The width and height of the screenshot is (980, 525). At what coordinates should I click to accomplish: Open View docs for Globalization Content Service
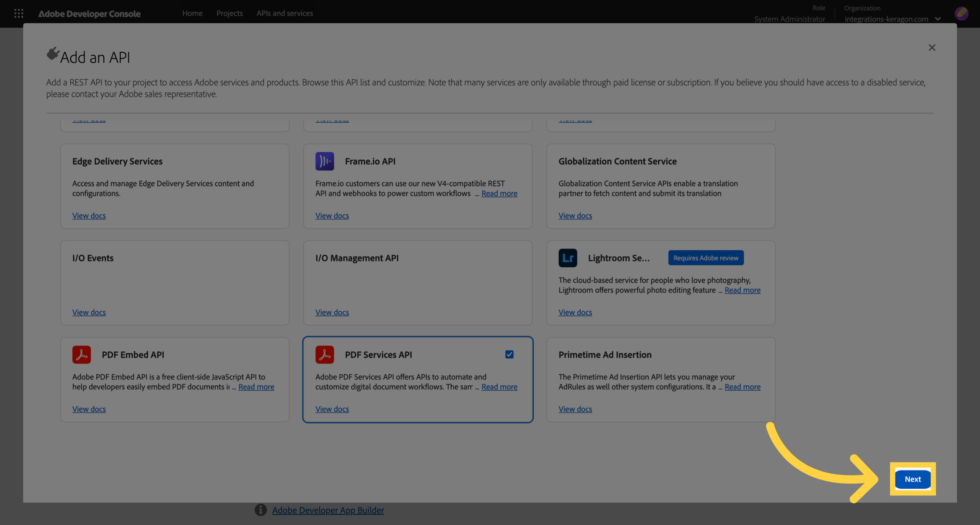click(x=575, y=215)
